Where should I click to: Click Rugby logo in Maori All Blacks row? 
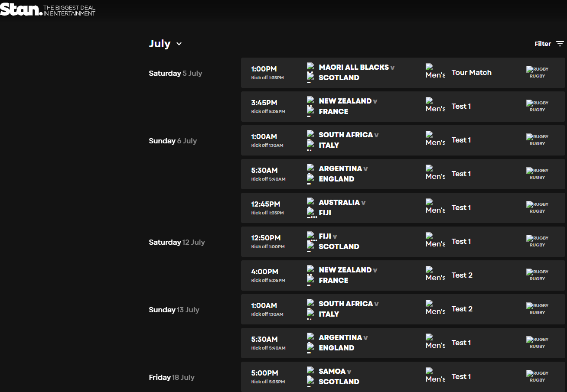537,72
